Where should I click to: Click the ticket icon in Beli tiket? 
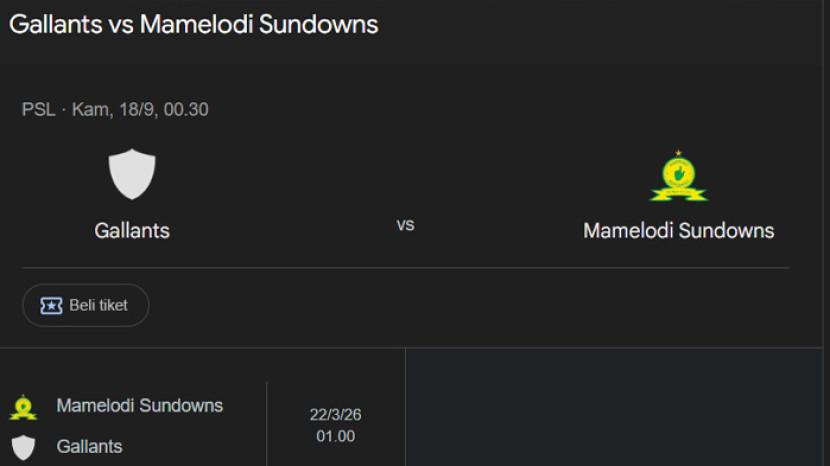(51, 306)
